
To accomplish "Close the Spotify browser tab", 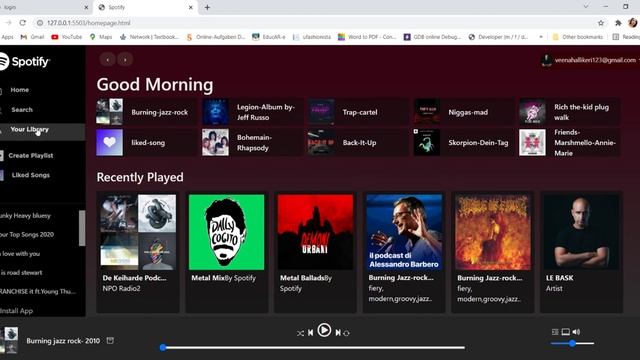I will tap(190, 7).
